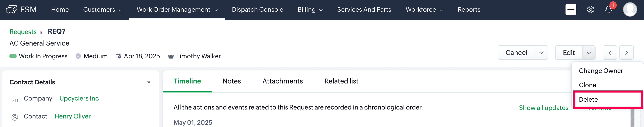Click the Show all updates link

[544, 108]
